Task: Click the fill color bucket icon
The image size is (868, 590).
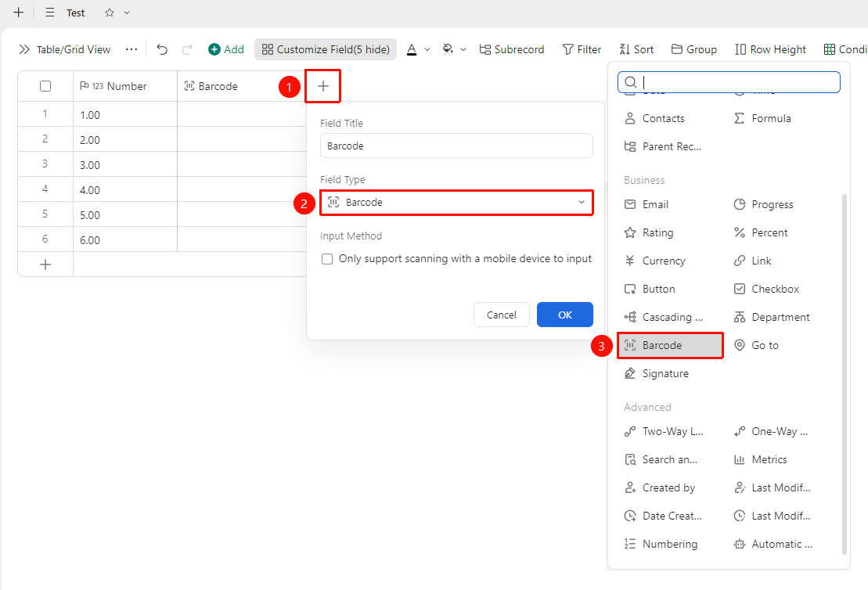Action: point(448,50)
